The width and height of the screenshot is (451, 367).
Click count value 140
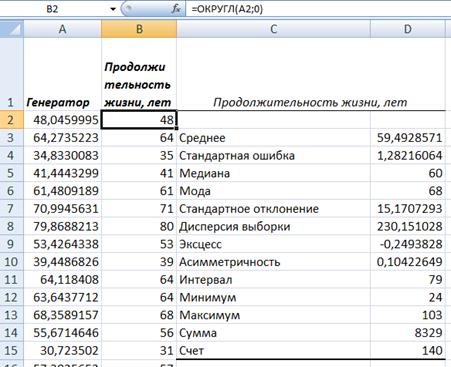coord(408,350)
